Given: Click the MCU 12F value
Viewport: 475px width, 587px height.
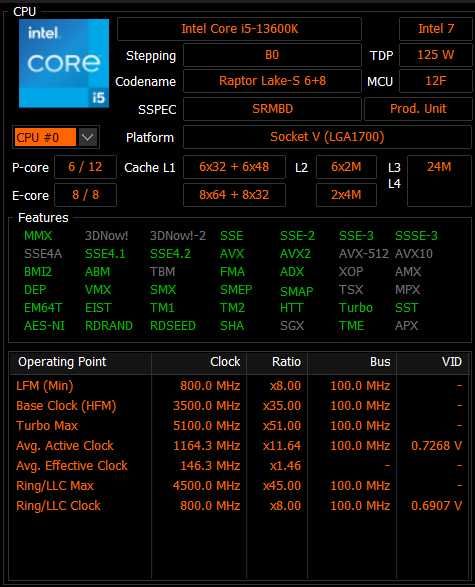Looking at the screenshot, I should tap(436, 81).
